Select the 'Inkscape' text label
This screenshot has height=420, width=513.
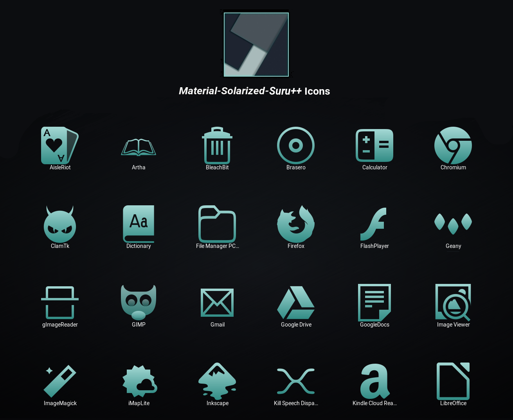click(x=217, y=403)
